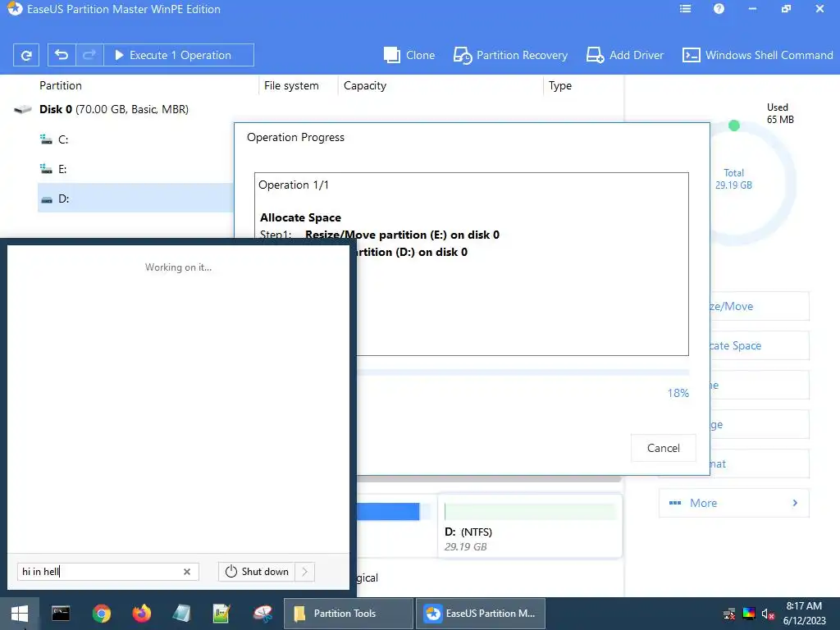Open the task list menu icon
The image size is (840, 630).
(x=685, y=9)
